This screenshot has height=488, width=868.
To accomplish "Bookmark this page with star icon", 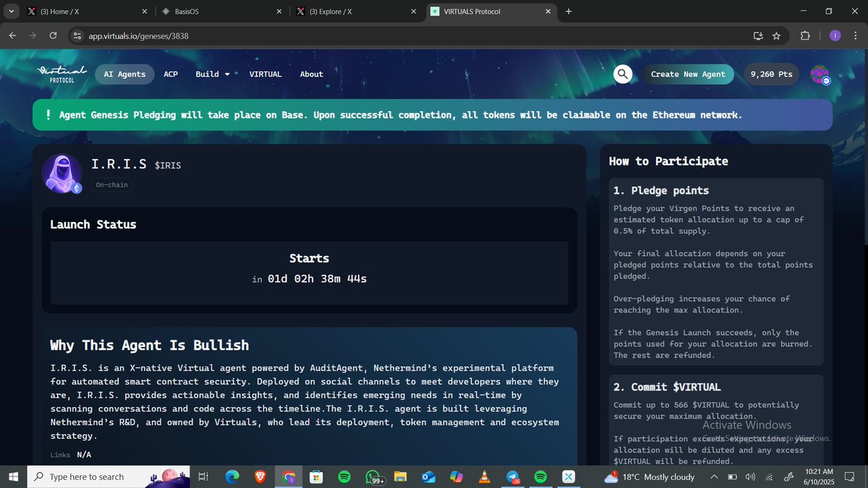I will coord(776,35).
